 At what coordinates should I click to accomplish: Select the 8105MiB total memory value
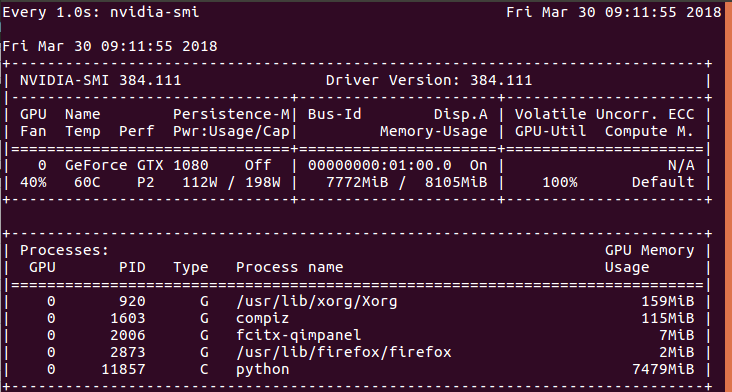pos(456,182)
